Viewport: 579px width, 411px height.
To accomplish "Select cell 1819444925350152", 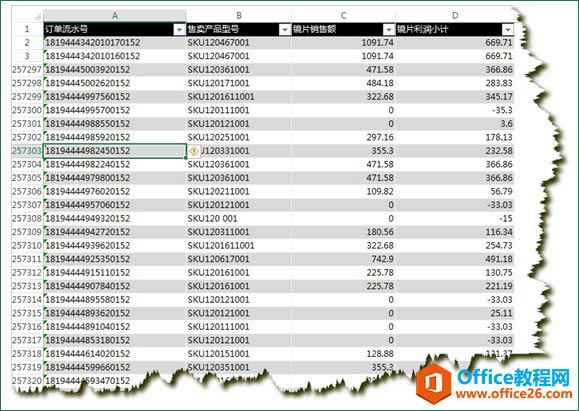I will pyautogui.click(x=115, y=259).
